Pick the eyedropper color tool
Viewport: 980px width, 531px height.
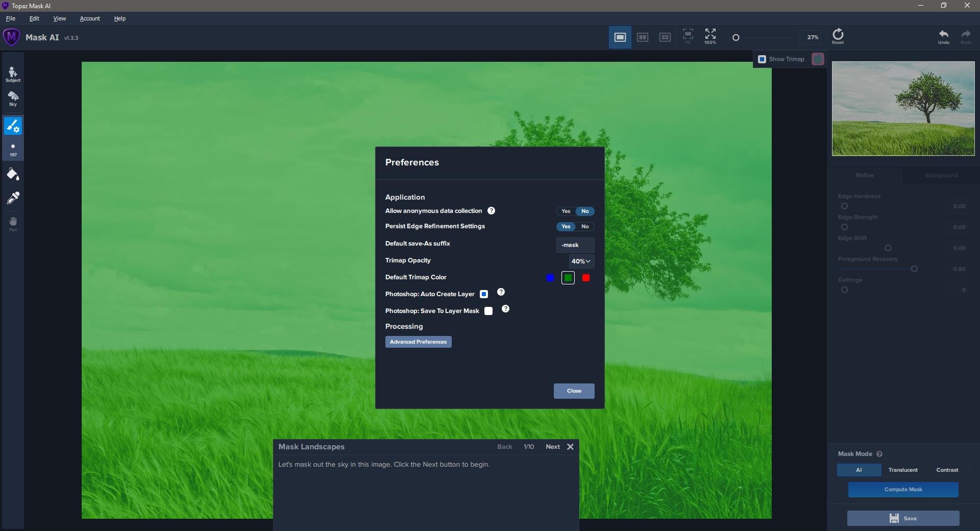point(13,198)
